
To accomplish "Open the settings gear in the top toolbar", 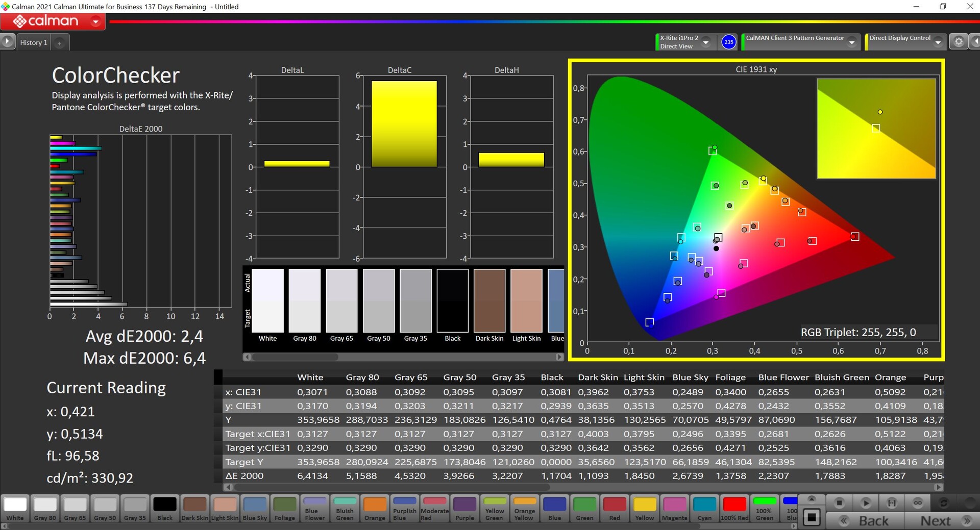I will pos(958,42).
